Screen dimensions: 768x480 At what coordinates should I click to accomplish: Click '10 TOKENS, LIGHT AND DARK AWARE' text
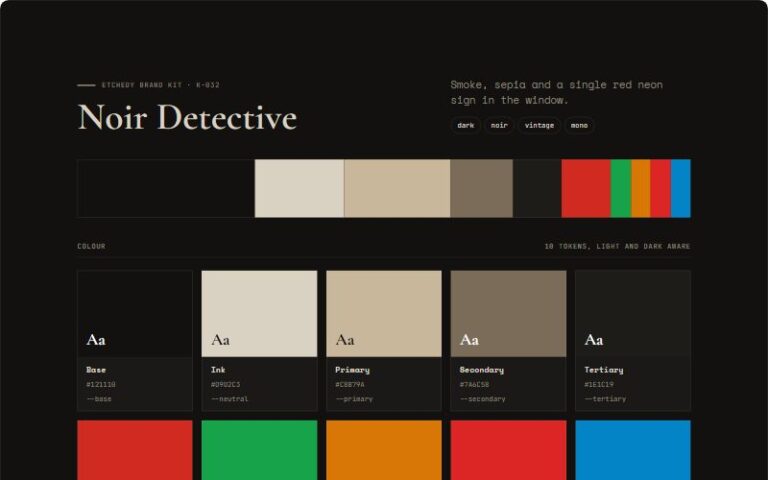(x=617, y=246)
